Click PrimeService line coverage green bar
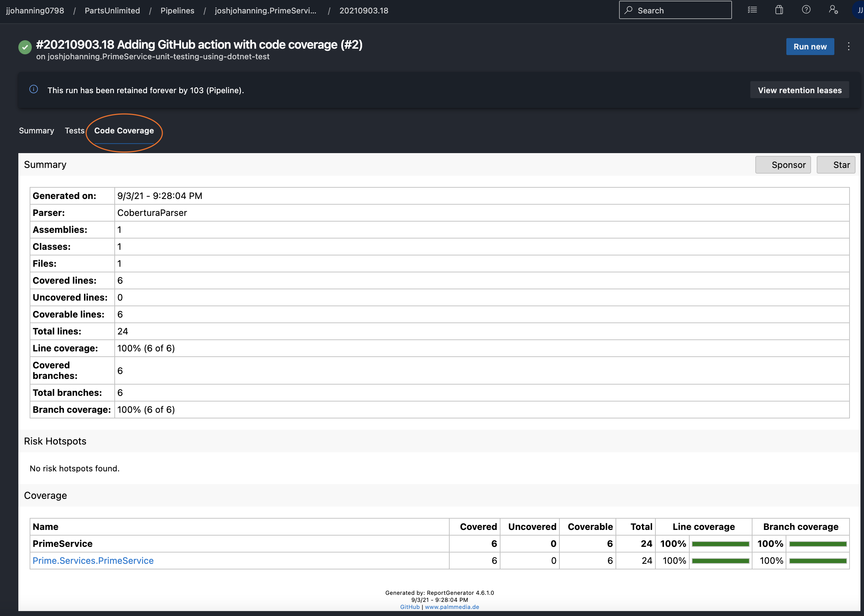Viewport: 864px width, 616px height. [x=720, y=544]
